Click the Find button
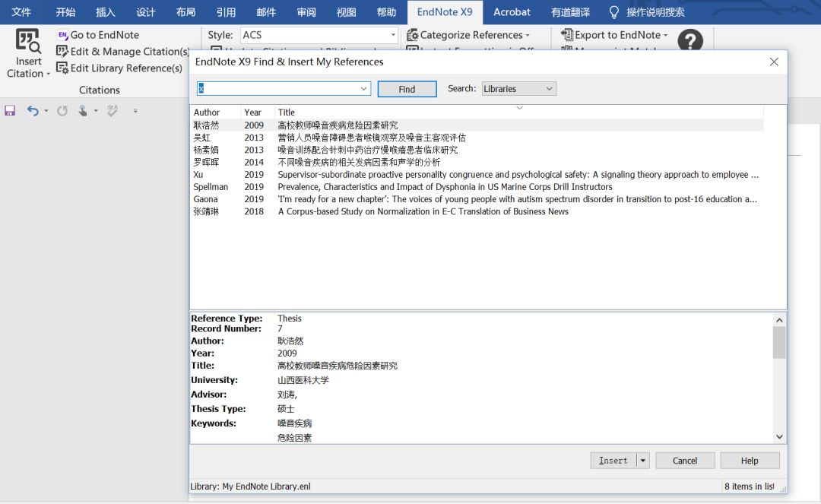This screenshot has height=504, width=821. coord(407,89)
